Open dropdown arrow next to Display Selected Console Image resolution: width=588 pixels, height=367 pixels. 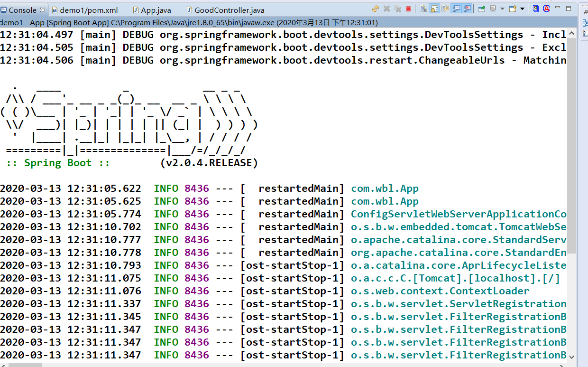click(x=502, y=9)
